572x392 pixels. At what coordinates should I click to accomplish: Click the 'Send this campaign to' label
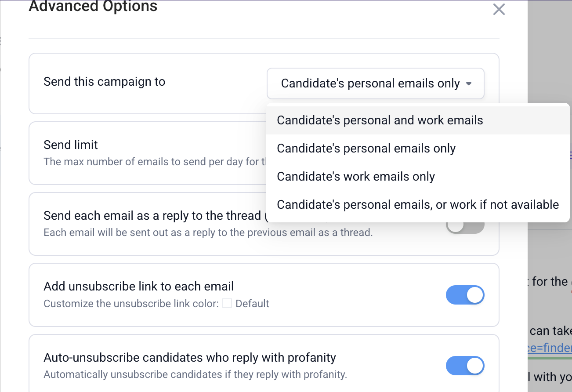pos(104,82)
